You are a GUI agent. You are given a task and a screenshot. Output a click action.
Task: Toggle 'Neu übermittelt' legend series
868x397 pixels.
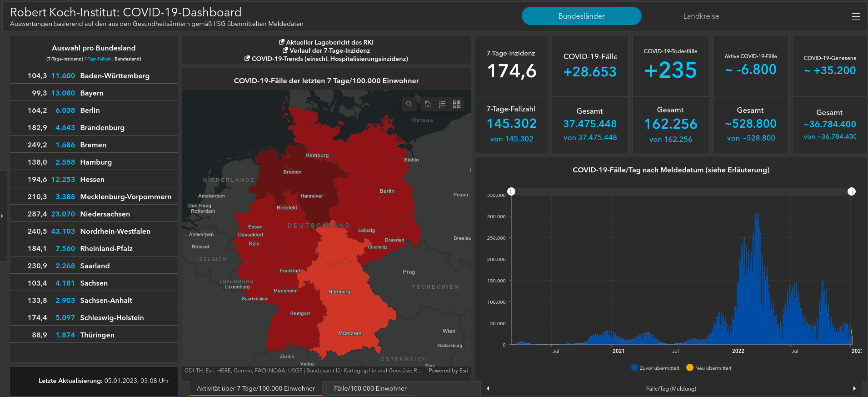[x=709, y=368]
